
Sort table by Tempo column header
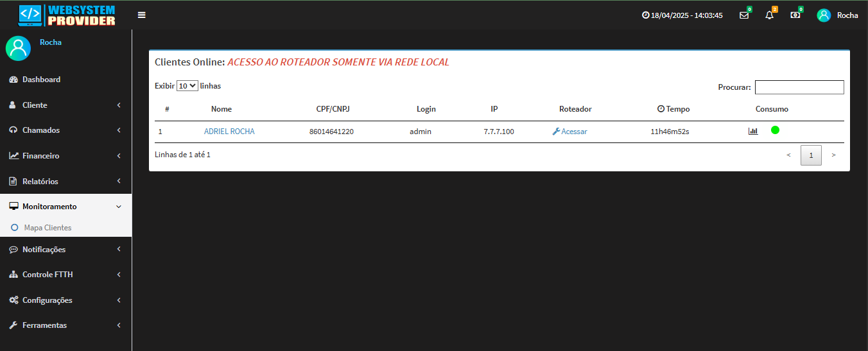click(673, 109)
